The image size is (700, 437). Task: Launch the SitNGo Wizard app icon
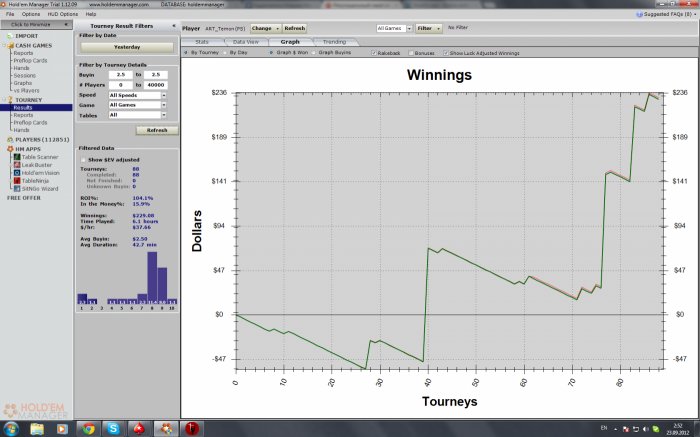(x=17, y=189)
